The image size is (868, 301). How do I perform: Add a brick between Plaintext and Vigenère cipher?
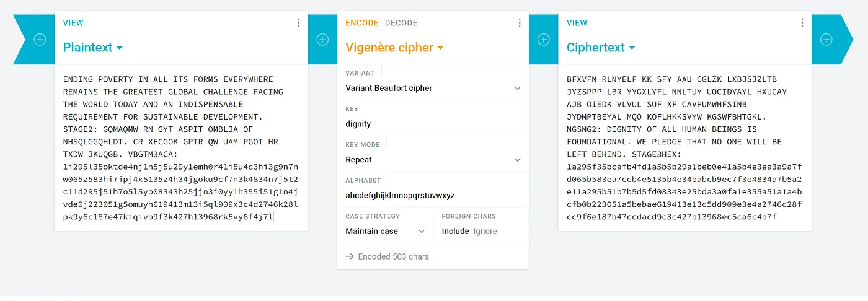322,40
